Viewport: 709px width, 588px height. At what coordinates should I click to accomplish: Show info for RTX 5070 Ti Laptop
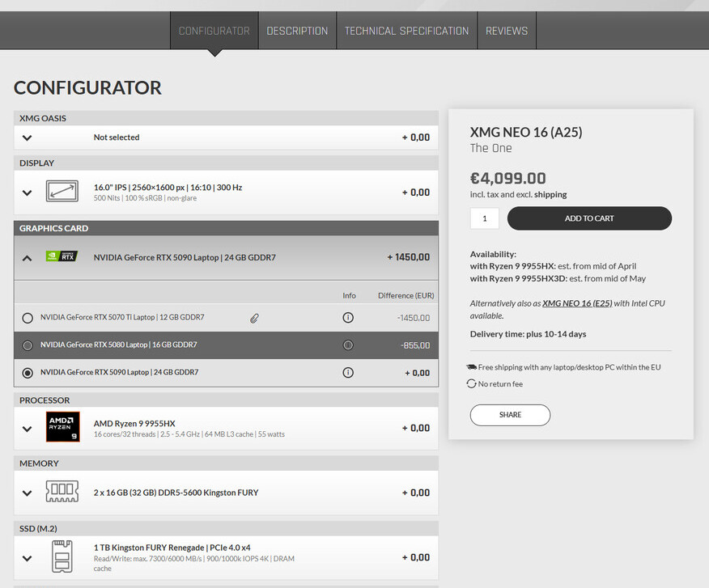click(348, 318)
